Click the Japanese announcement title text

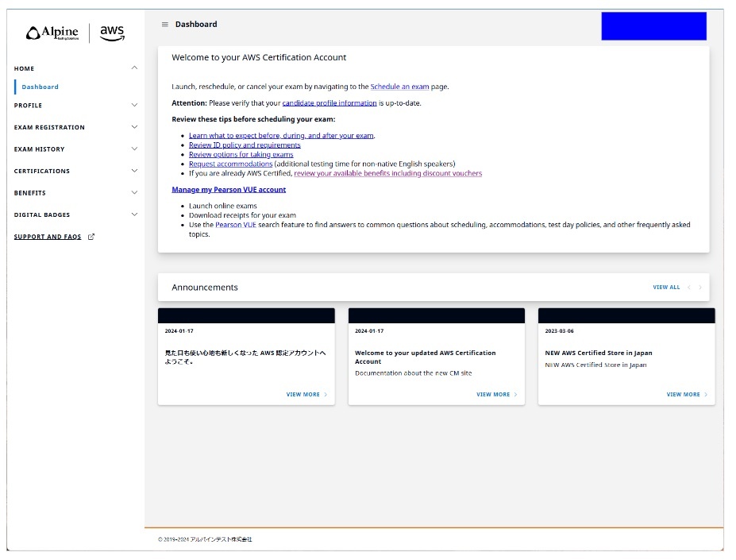245,357
